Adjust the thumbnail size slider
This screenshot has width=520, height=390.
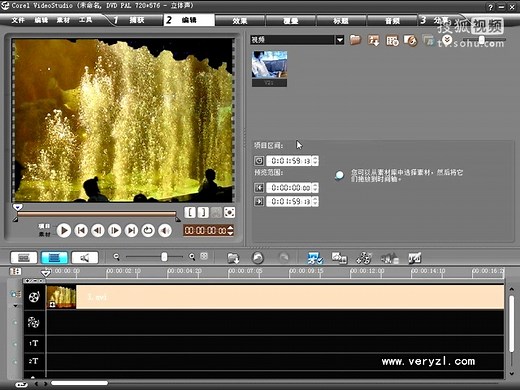tap(482, 40)
